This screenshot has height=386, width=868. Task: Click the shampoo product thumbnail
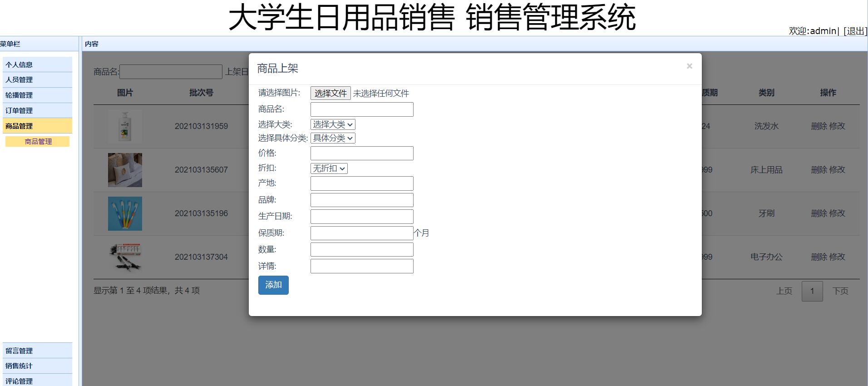125,126
